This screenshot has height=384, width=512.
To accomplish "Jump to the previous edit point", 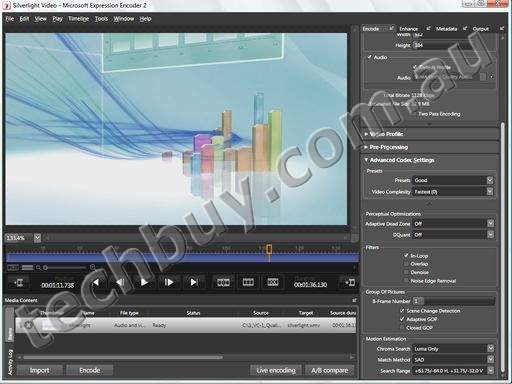I will [x=96, y=282].
